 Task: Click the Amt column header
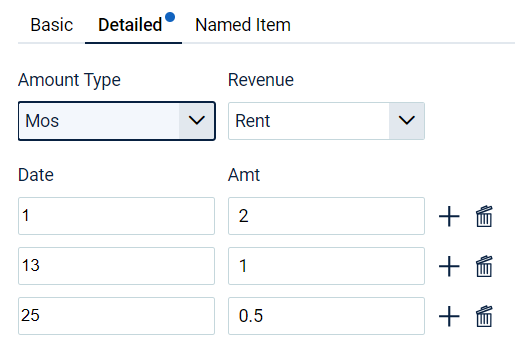point(244,175)
